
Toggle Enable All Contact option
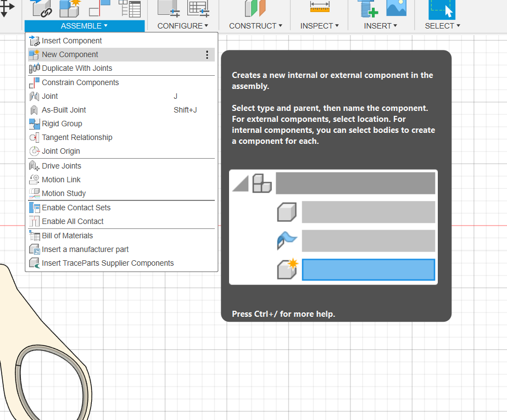coord(73,221)
